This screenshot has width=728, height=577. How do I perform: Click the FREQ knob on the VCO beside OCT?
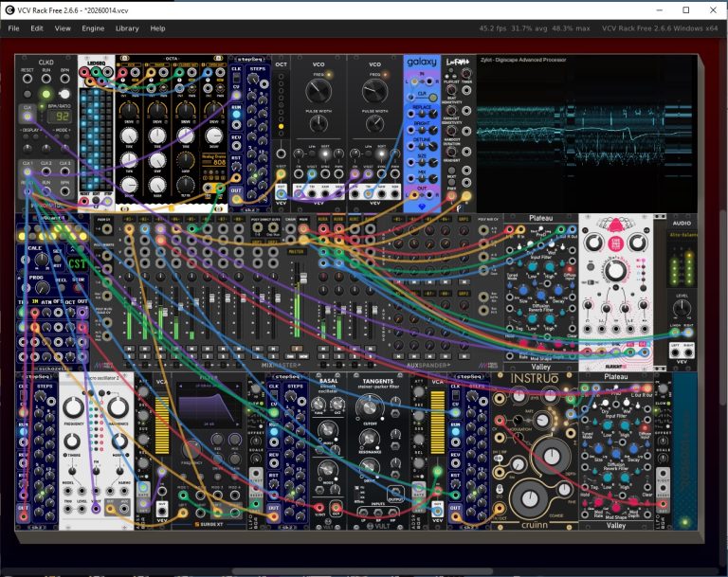tap(318, 92)
